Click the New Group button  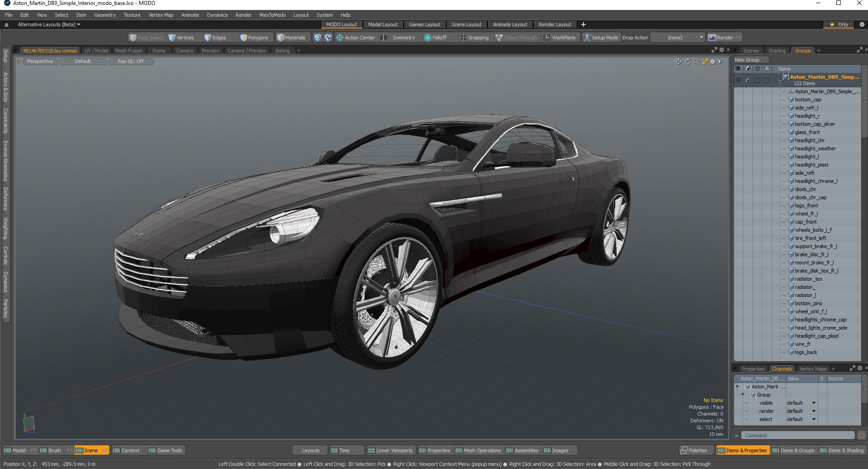tap(751, 60)
